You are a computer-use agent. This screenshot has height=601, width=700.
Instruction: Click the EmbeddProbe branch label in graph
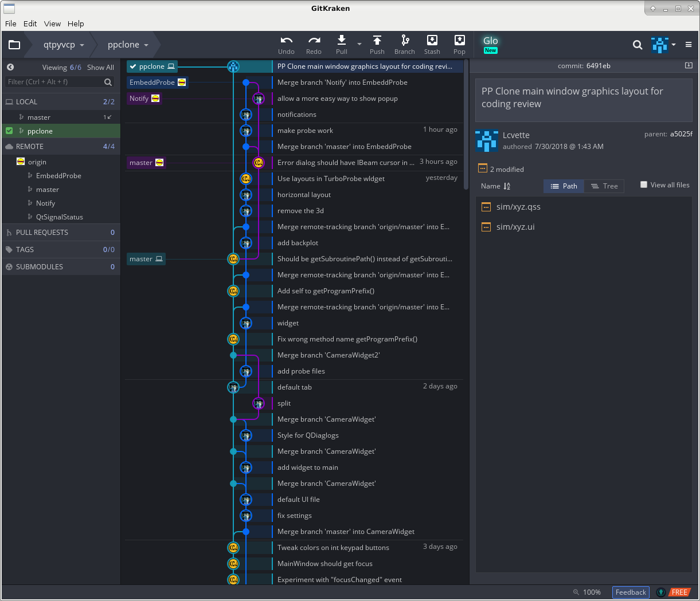(158, 83)
